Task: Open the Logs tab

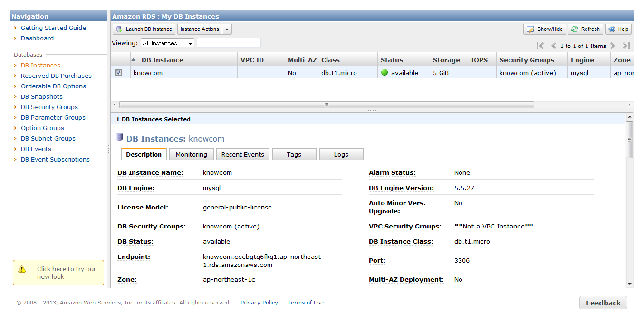Action: point(341,154)
